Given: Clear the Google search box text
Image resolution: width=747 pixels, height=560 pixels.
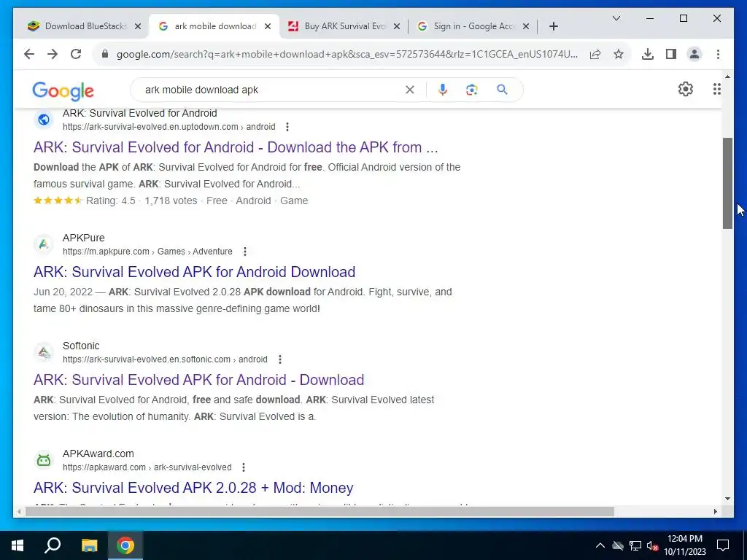Looking at the screenshot, I should (410, 90).
